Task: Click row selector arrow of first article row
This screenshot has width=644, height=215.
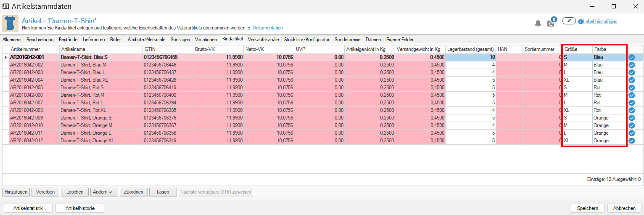Action: [5, 57]
